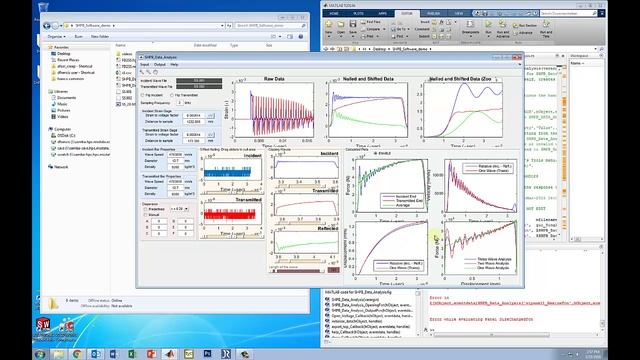Click the zoom-in tool in SHPB toolbar
Image resolution: width=640 pixels, height=360 pixels.
click(142, 72)
